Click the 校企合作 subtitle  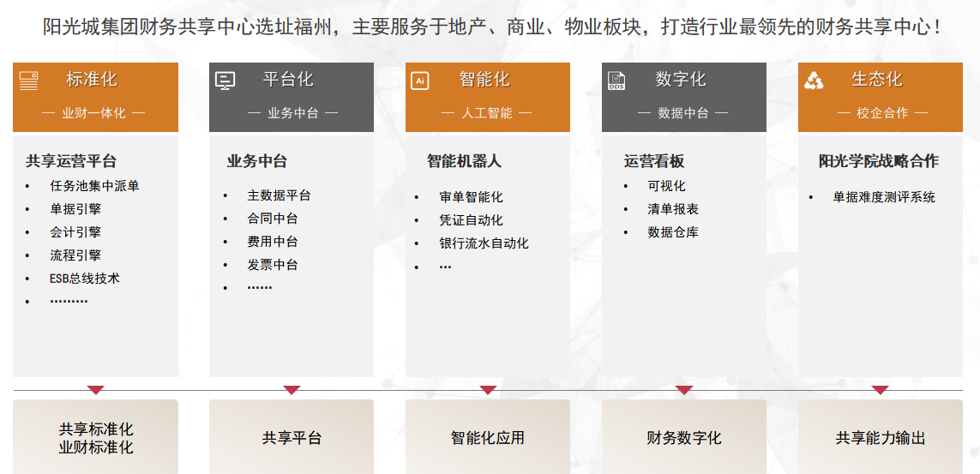tap(881, 113)
